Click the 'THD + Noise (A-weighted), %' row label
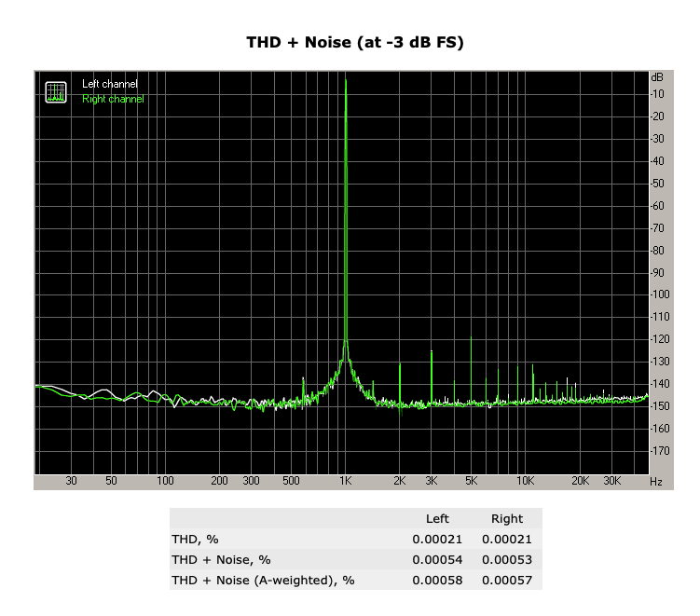Screen dimensions: 700x616 tap(263, 581)
